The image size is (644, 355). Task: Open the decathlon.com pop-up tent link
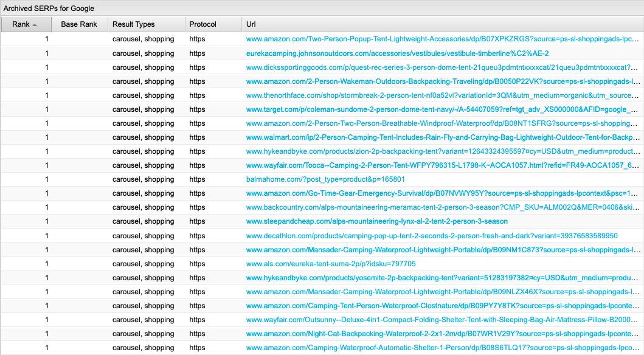tap(432, 236)
